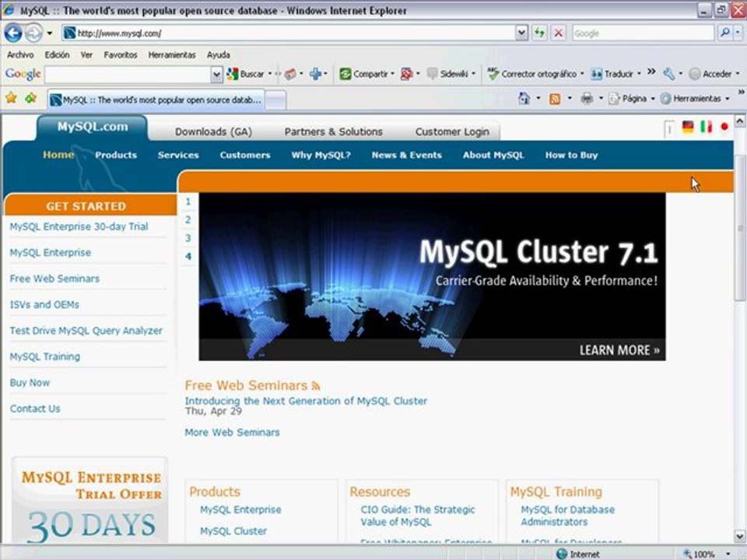Screen dimensions: 747x560
Task: Click MySQL Enterprise 30-day Trial link
Action: click(79, 226)
